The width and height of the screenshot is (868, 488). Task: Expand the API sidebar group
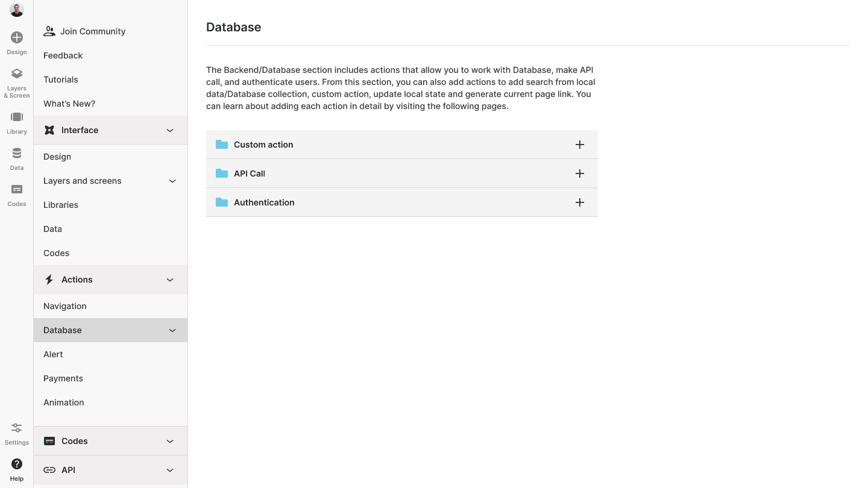(170, 470)
